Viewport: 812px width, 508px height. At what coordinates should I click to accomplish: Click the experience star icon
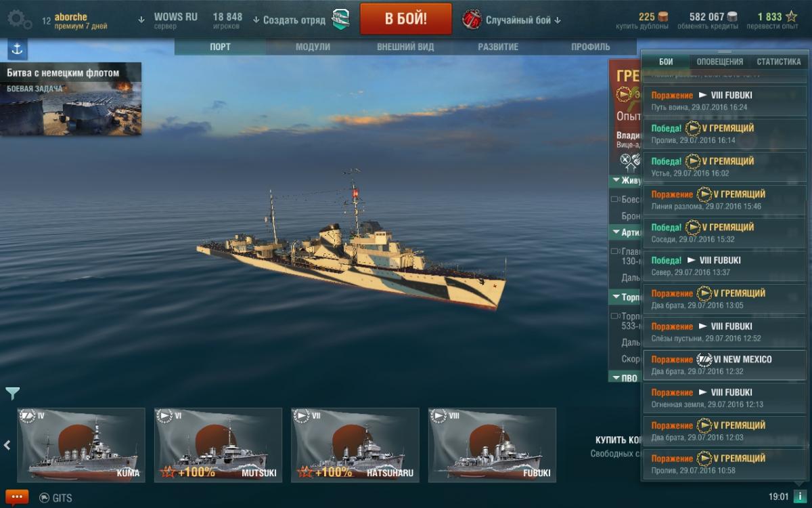point(791,17)
